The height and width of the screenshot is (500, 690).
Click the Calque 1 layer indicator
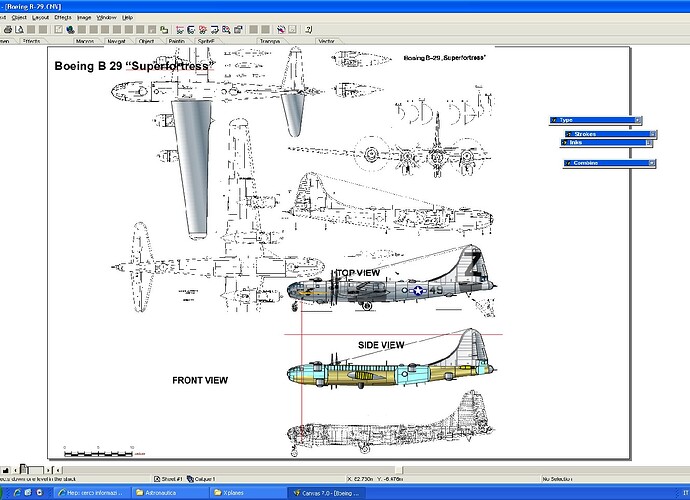tap(201, 479)
